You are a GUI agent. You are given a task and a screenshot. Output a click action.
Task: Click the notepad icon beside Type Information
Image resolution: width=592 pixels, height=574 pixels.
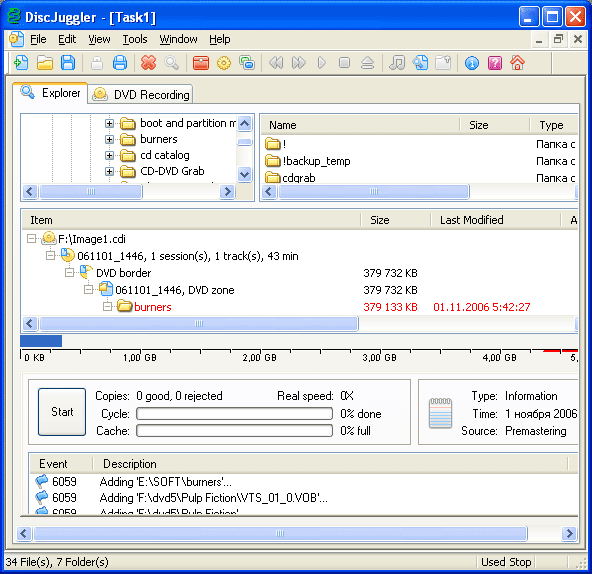click(x=440, y=413)
